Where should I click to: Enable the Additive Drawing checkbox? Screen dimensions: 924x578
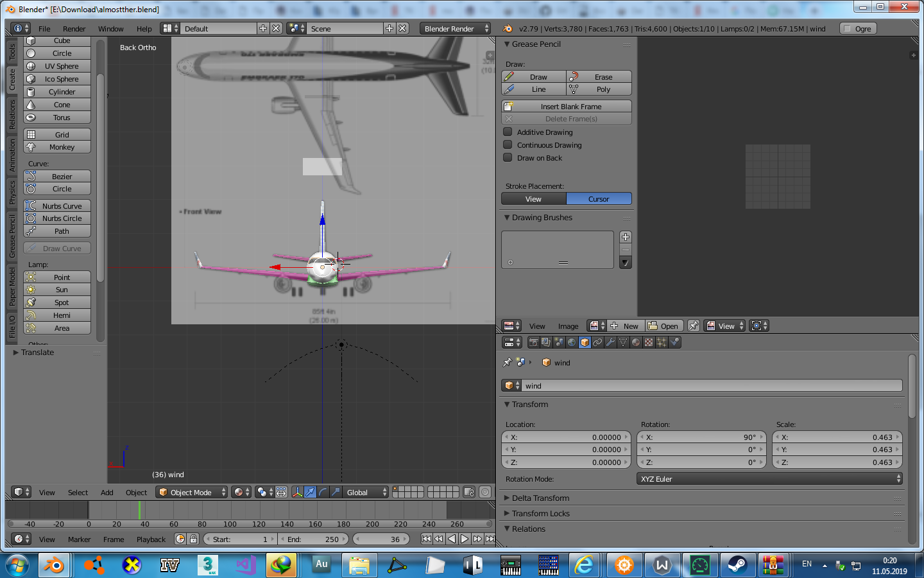[x=508, y=132]
